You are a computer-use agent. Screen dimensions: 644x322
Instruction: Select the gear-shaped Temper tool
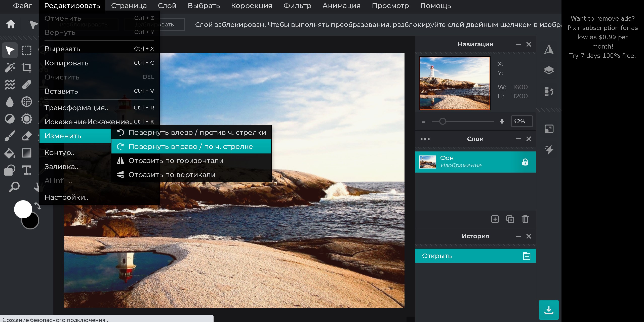pos(27,119)
